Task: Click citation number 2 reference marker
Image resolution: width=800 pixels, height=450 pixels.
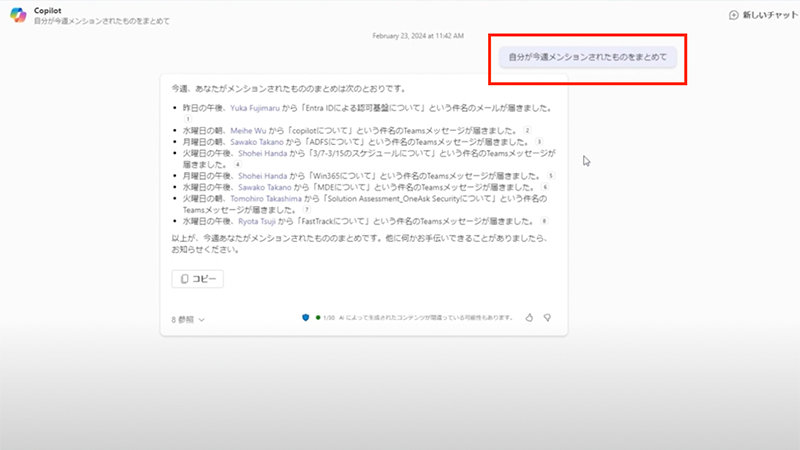Action: (x=527, y=130)
